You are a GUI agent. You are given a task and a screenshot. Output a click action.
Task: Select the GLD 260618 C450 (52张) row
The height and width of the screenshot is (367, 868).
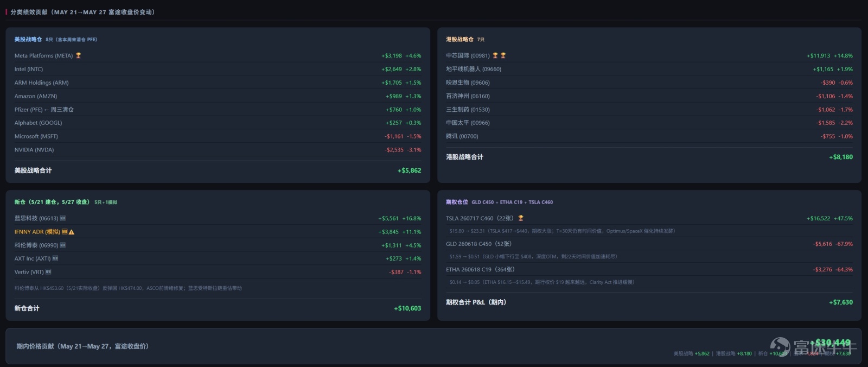[x=479, y=244]
